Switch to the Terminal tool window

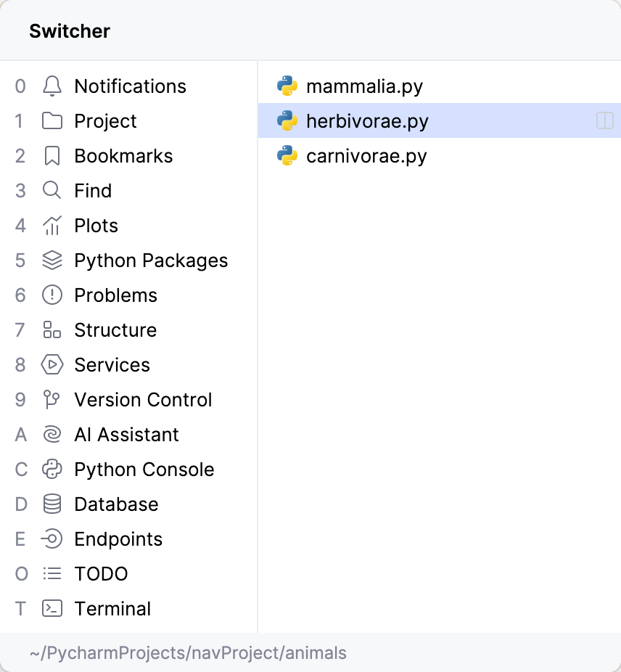112,609
